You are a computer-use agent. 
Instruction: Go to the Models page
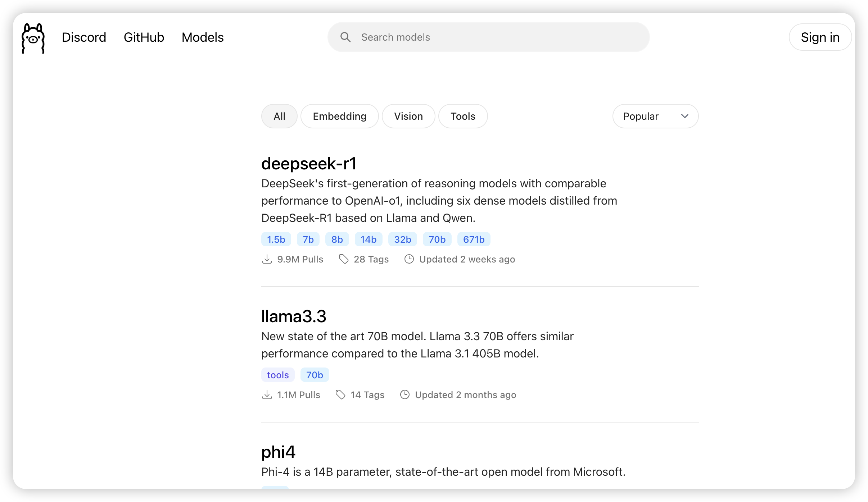(203, 37)
